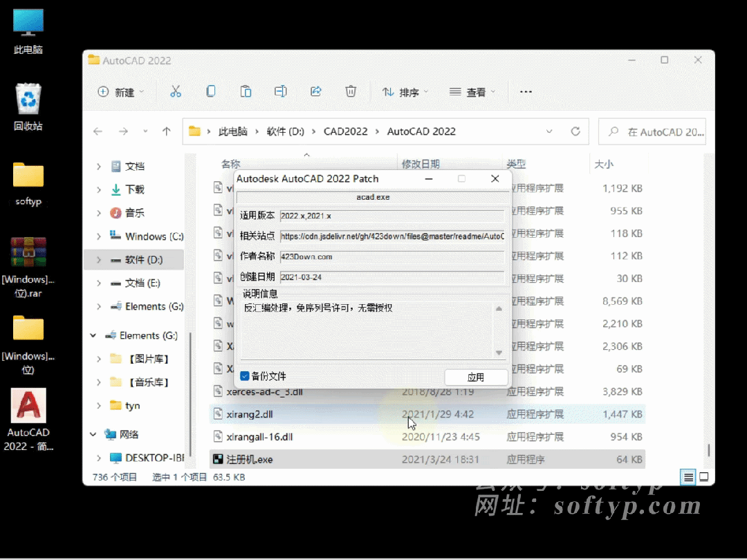Select the xirang2.dll file
747x560 pixels.
[427, 414]
